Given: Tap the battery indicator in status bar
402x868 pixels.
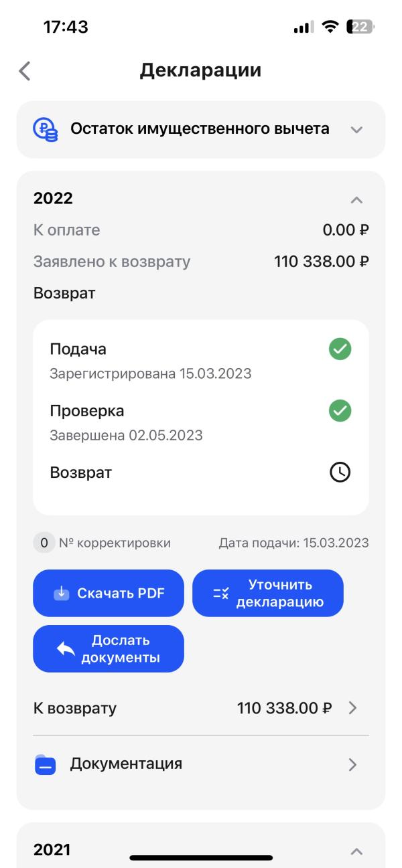Looking at the screenshot, I should pyautogui.click(x=360, y=27).
